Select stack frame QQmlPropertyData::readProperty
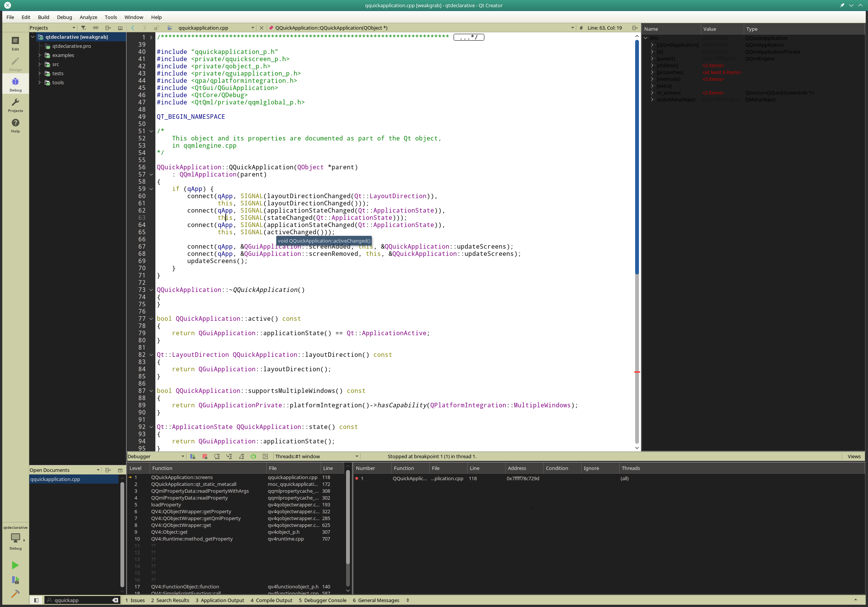Image resolution: width=868 pixels, height=607 pixels. (x=189, y=498)
